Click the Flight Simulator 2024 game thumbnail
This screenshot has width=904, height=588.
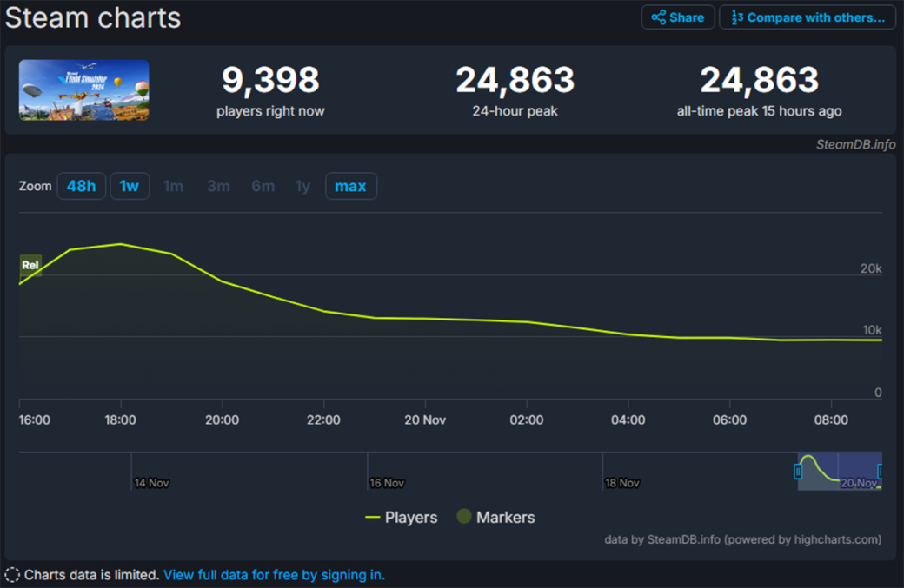coord(84,89)
